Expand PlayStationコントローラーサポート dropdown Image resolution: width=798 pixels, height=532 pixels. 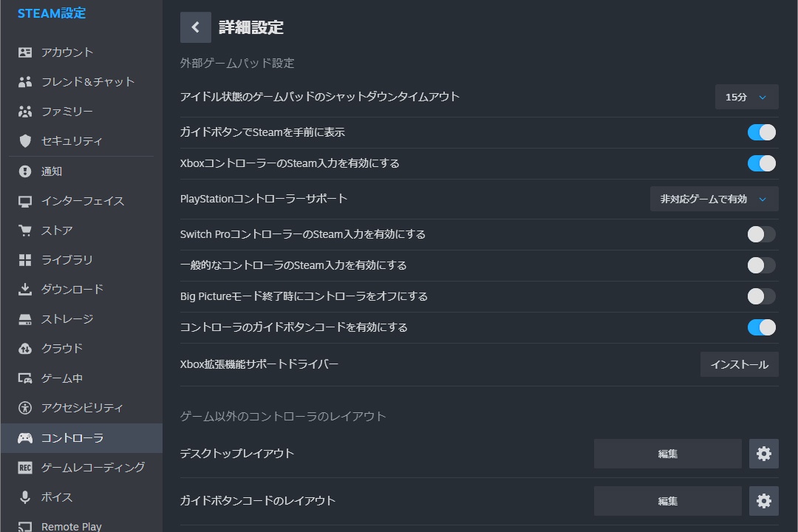714,199
